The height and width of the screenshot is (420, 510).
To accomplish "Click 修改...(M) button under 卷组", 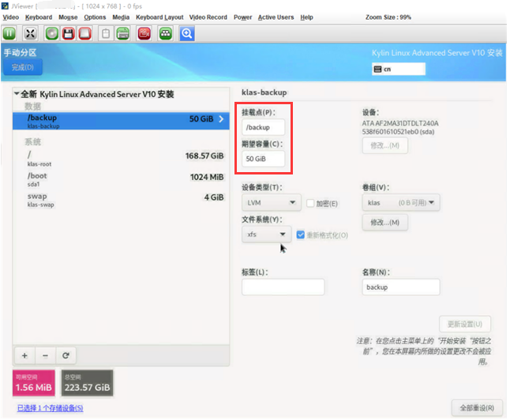I will [x=384, y=223].
